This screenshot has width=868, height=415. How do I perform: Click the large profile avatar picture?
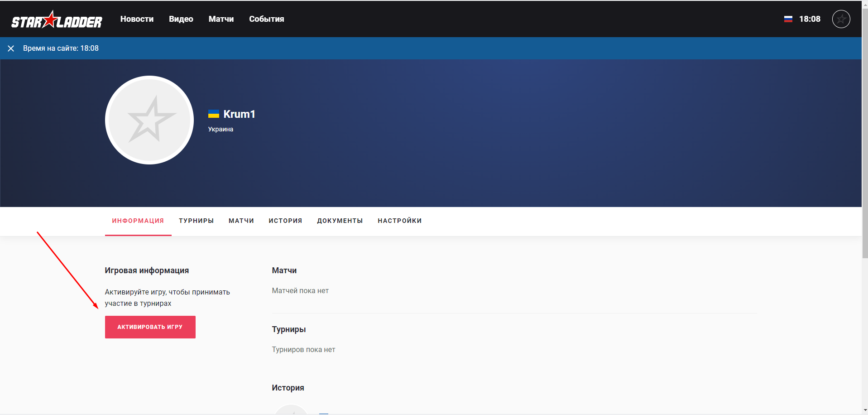(x=149, y=120)
